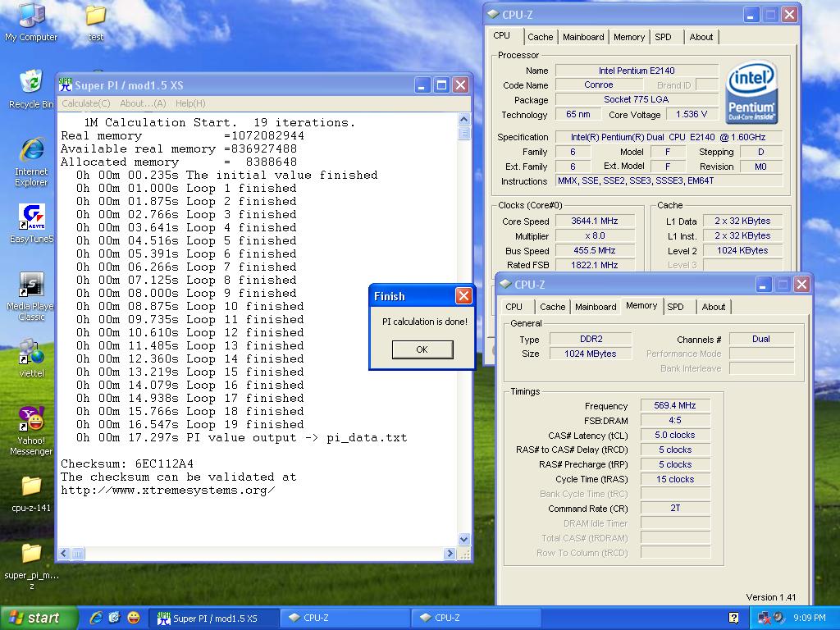
Task: Switch to first CPU-Z taskbar button
Action: click(345, 618)
